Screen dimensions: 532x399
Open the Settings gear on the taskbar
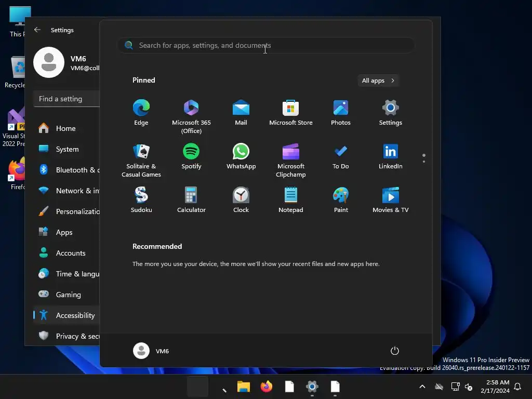click(312, 387)
